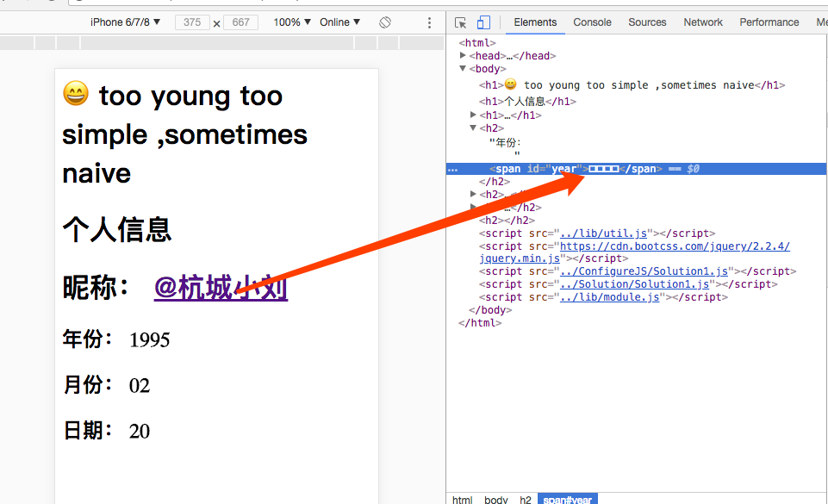828x504 pixels.
Task: Open the Online throttling dropdown
Action: point(339,22)
